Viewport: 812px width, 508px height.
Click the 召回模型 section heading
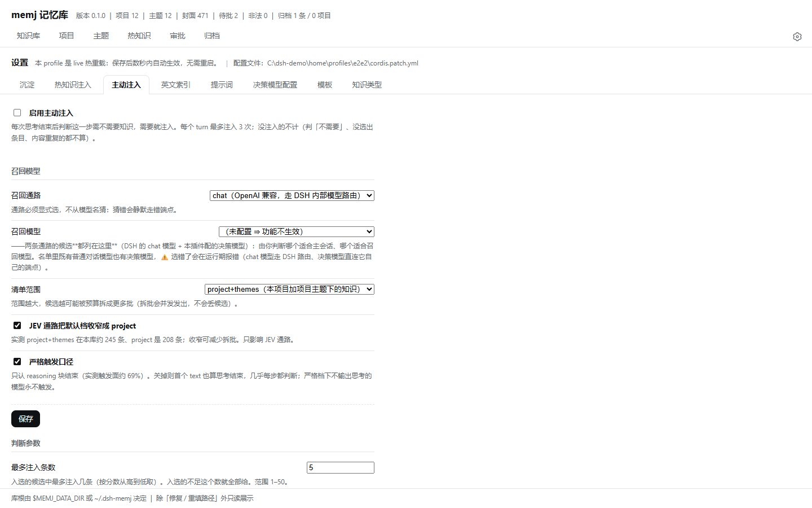26,171
